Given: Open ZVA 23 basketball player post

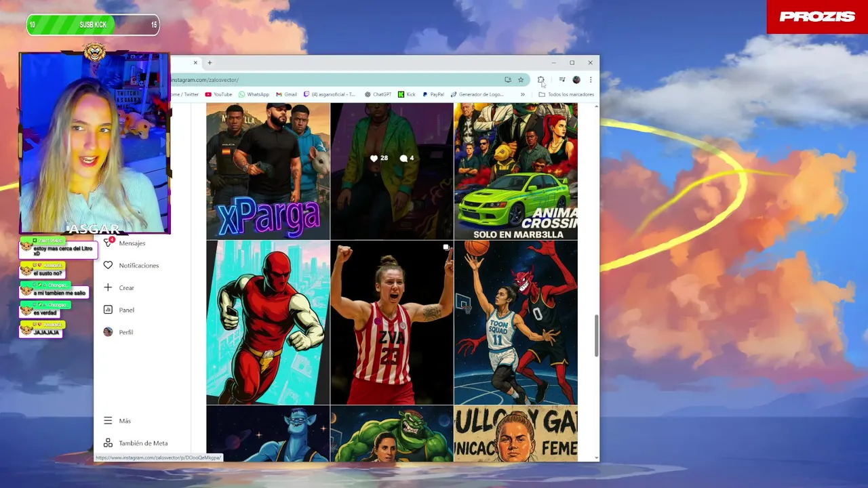Looking at the screenshot, I should point(392,323).
